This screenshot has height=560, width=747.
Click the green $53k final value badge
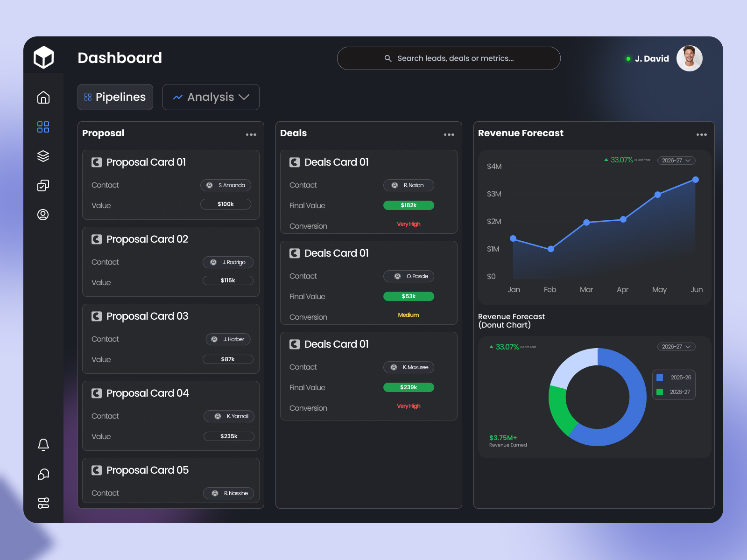pyautogui.click(x=409, y=296)
